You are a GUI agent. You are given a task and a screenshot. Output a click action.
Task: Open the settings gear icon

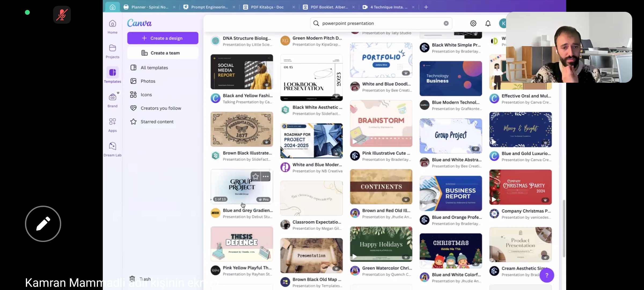473,23
